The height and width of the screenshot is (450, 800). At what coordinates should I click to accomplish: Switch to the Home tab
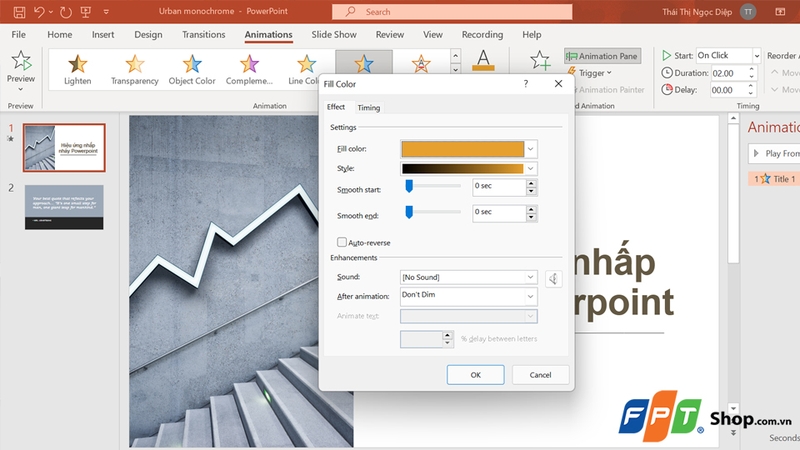(x=60, y=34)
